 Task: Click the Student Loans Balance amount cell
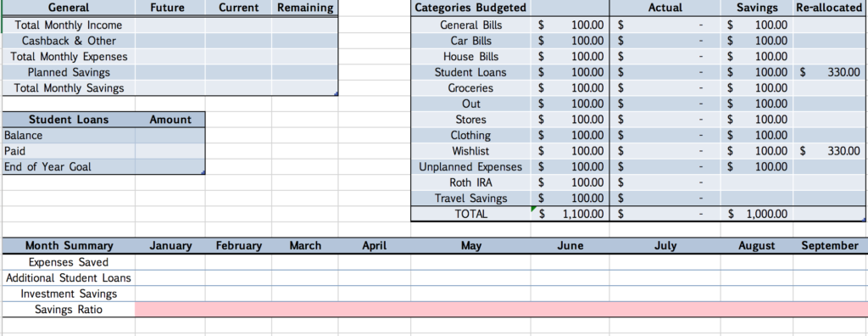[170, 135]
